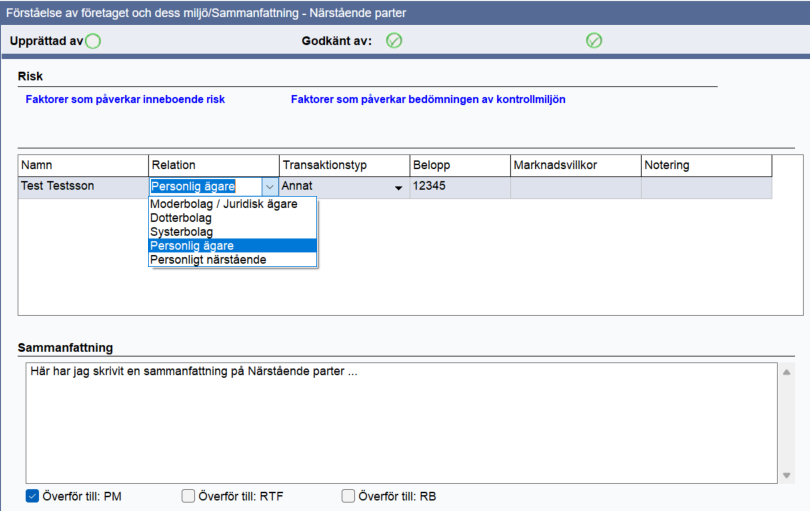Image resolution: width=810 pixels, height=511 pixels.
Task: Click the Sammanfattning scrollbar up arrow
Action: (786, 372)
